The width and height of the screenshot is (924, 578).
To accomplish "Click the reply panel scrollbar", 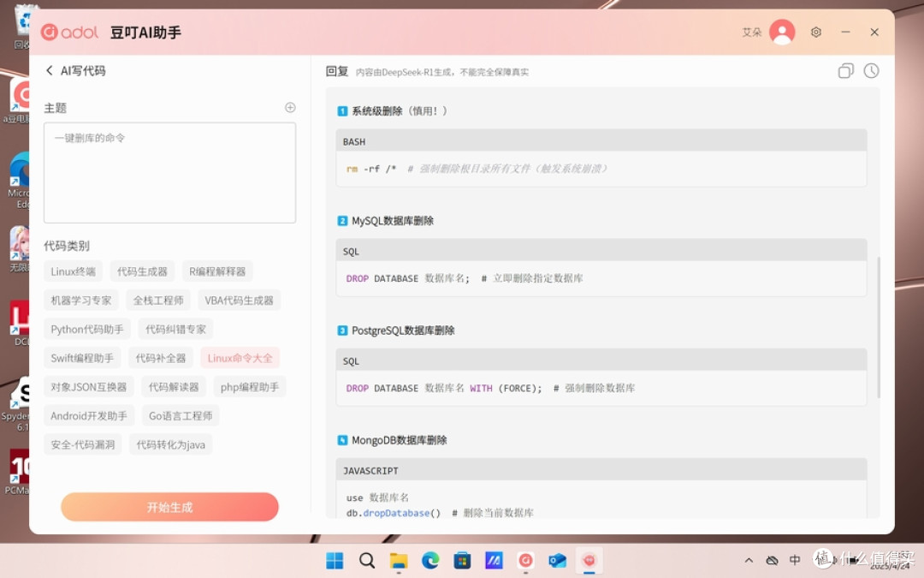I will (x=878, y=327).
